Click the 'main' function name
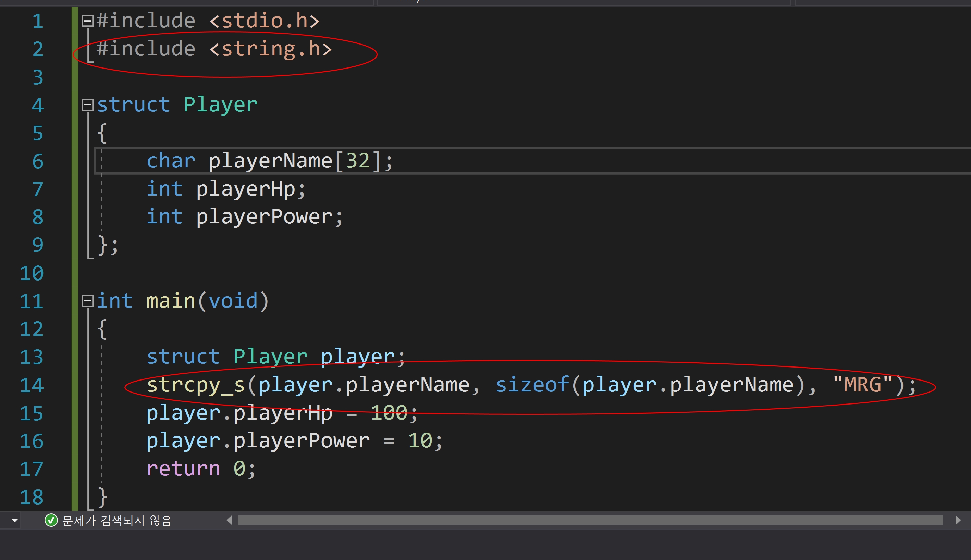 click(x=171, y=301)
